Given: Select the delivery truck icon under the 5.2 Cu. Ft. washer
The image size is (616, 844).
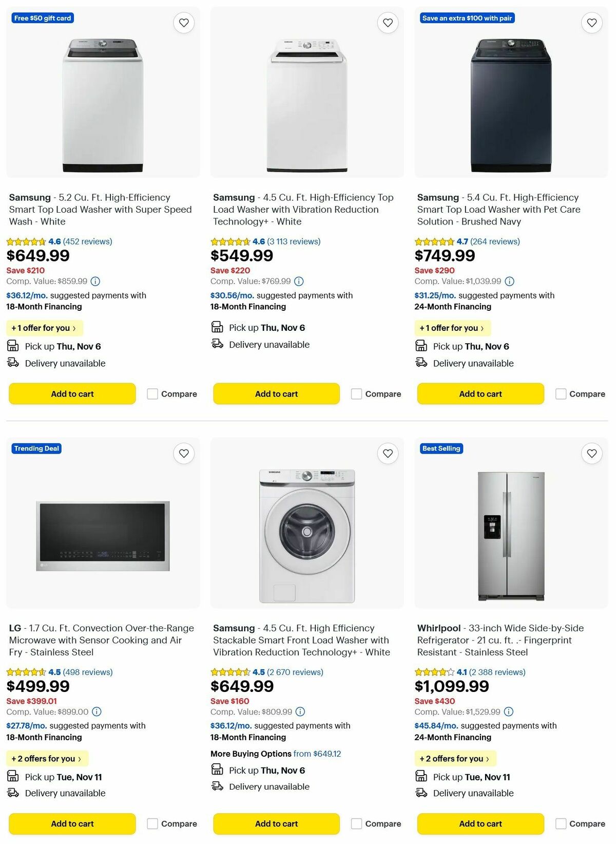Looking at the screenshot, I should point(12,363).
